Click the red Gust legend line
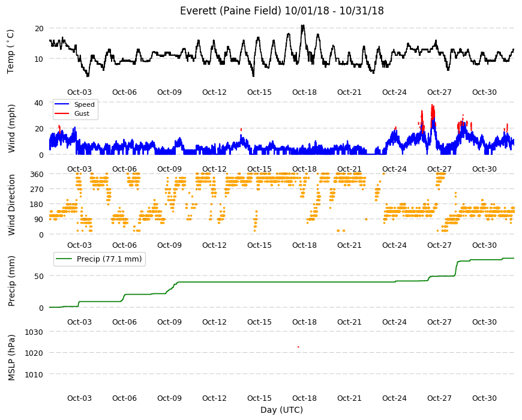Viewport: 522px width, 420px height. (62, 113)
